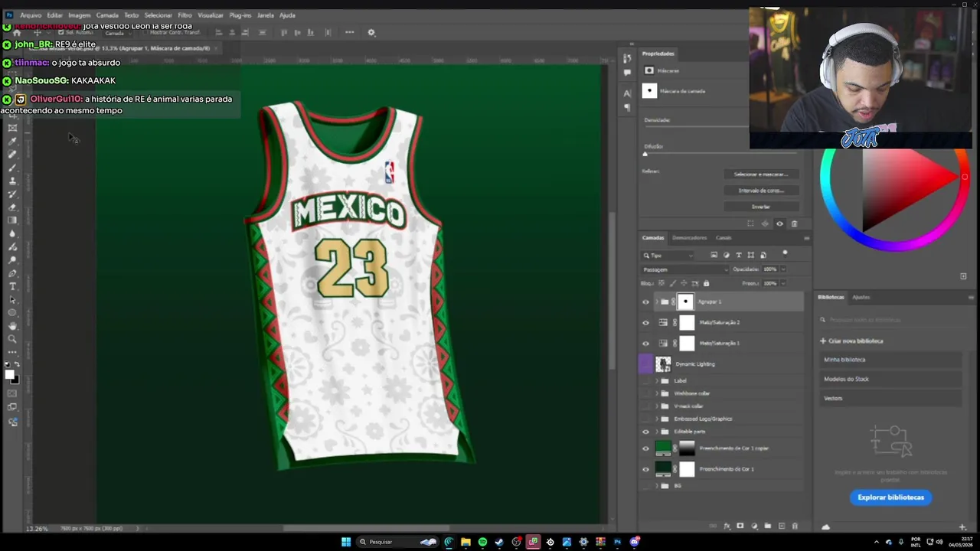Add a layer mask from Layers footer
980x551 pixels.
pos(740,526)
